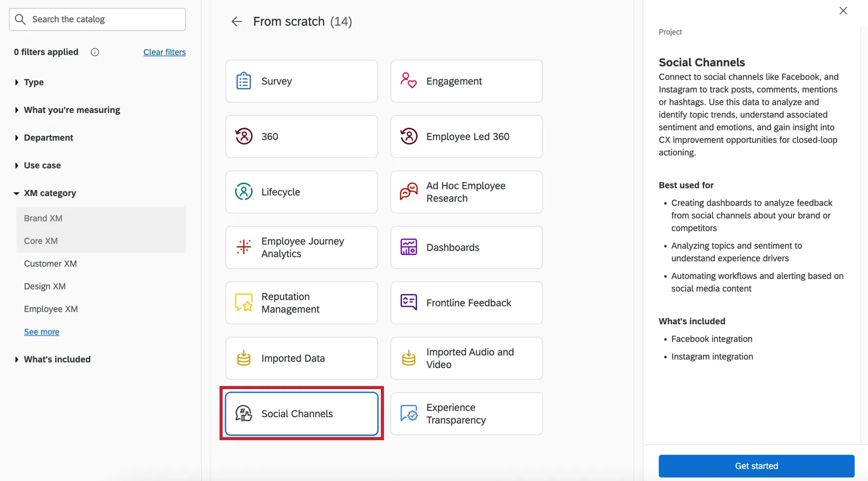Viewport: 868px width, 481px height.
Task: Select the Customer XM category
Action: pyautogui.click(x=51, y=263)
